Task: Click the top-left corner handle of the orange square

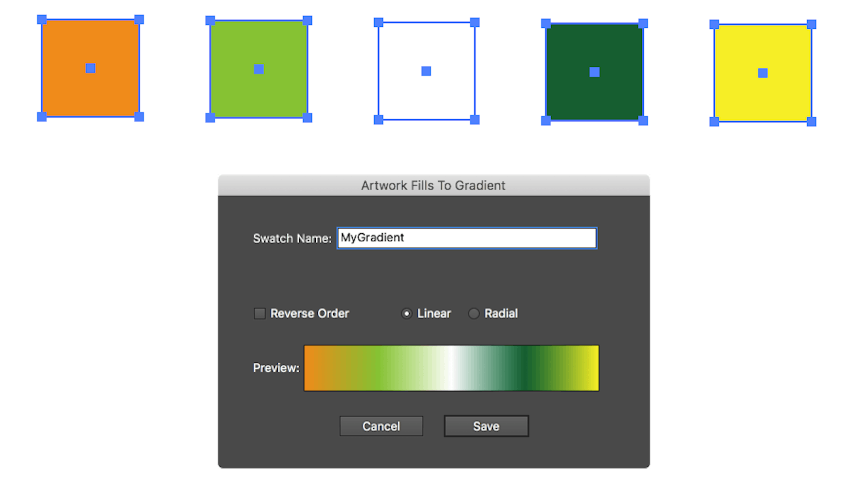Action: (x=41, y=19)
